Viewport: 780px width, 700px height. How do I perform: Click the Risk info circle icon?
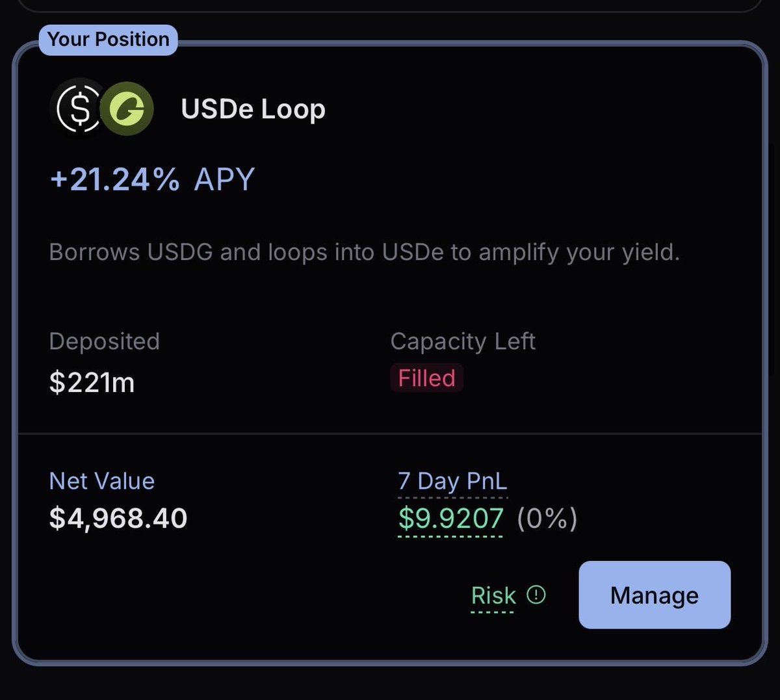tap(536, 594)
